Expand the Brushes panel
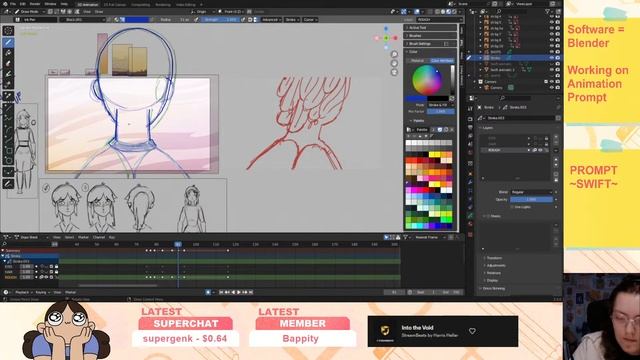The image size is (640, 360). pos(430,36)
